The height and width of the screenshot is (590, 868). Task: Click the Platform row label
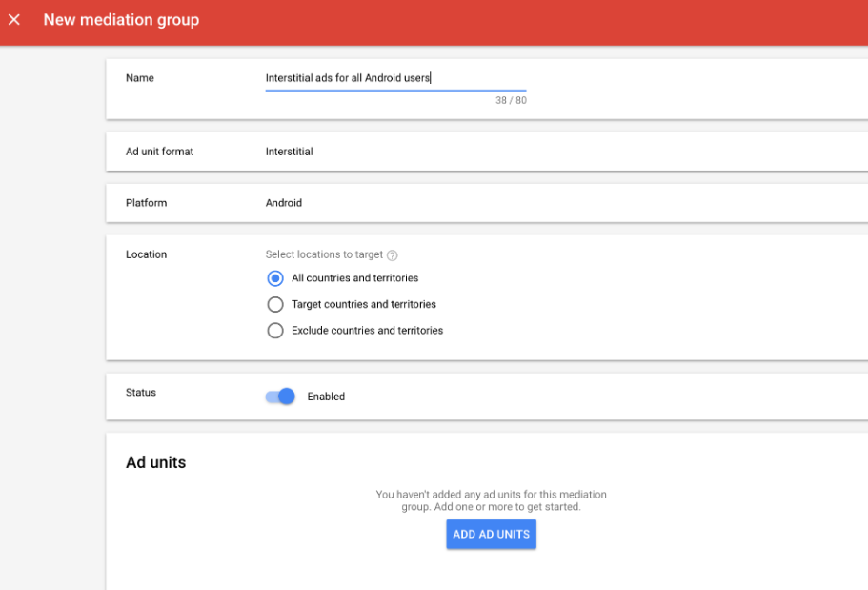click(x=146, y=203)
